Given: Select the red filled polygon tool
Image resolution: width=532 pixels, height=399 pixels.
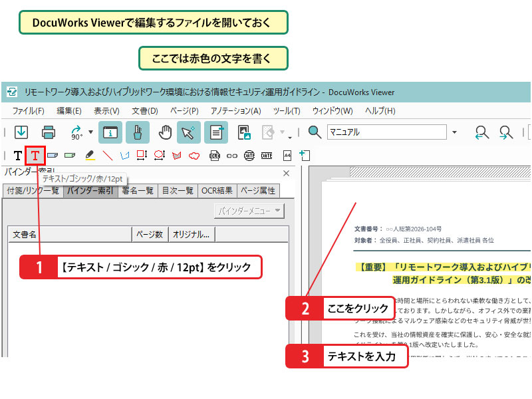Looking at the screenshot, I should coord(177,156).
